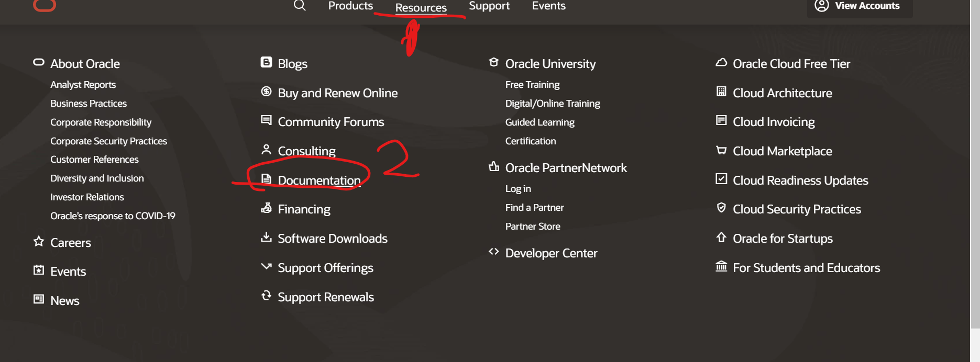Click the Oracle Cloud Free Tier cloud icon
Screen dimensions: 980x362
click(721, 62)
